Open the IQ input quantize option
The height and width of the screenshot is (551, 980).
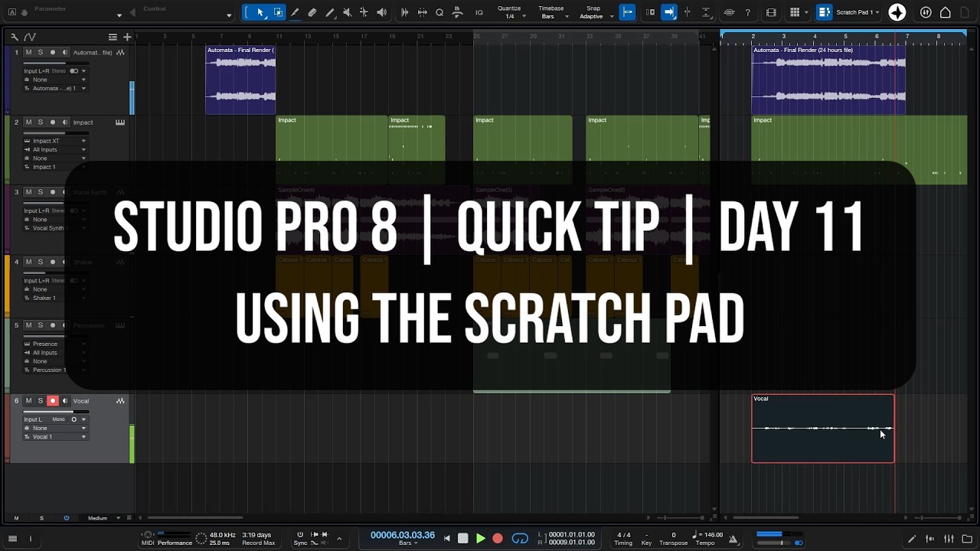pos(479,12)
